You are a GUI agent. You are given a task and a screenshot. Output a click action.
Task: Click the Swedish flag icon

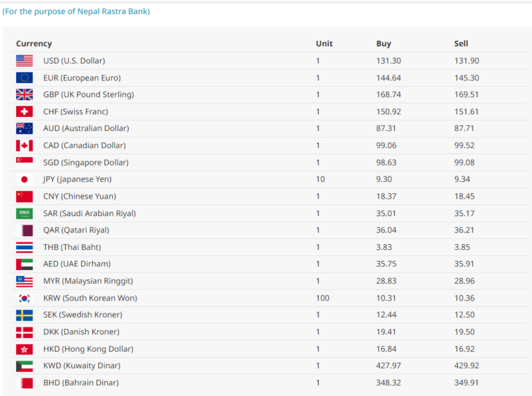click(x=24, y=315)
